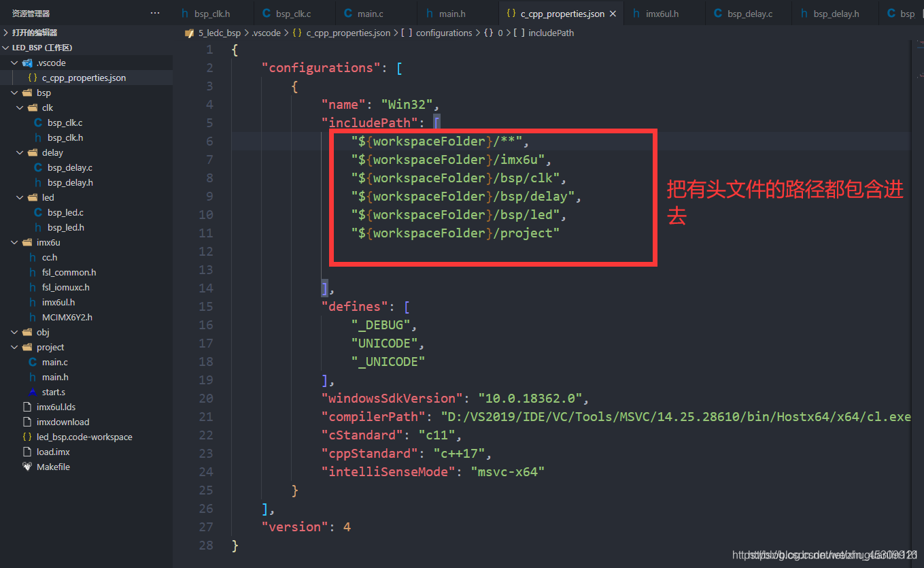Click the header icon of bsp_led.h in tree
The height and width of the screenshot is (568, 924).
pyautogui.click(x=38, y=227)
